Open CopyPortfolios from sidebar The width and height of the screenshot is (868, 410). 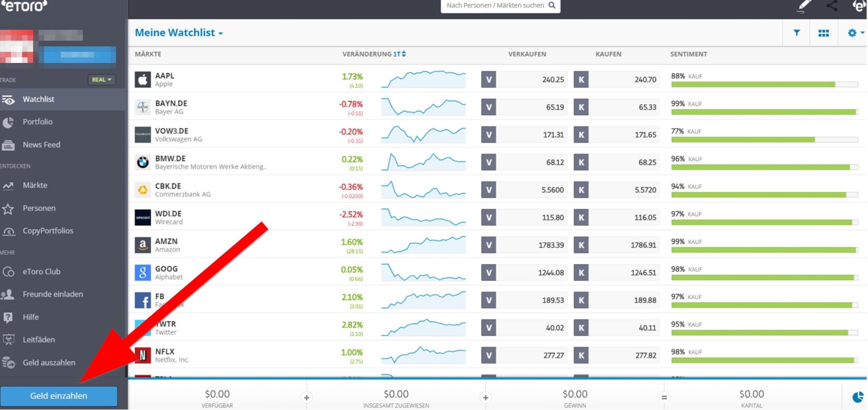[x=48, y=231]
